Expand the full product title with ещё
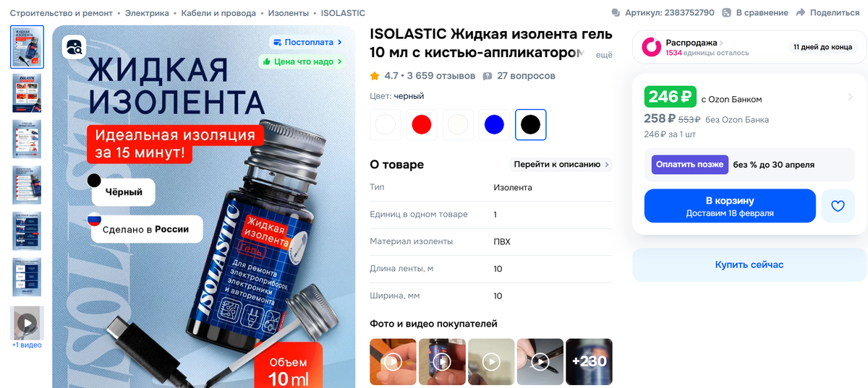The width and height of the screenshot is (868, 388). point(603,55)
